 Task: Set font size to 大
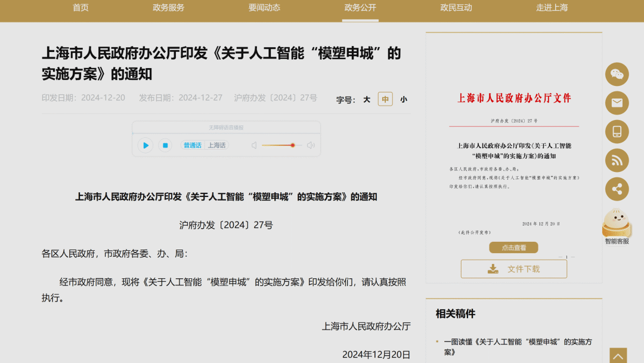(x=367, y=100)
